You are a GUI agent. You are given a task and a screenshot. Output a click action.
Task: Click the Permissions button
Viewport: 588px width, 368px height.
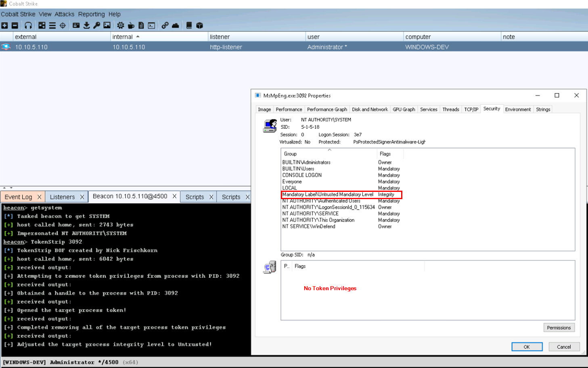point(559,328)
